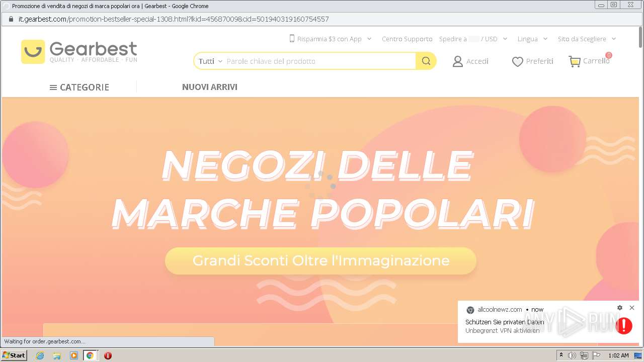Show hidden tray icons arrow
This screenshot has height=362, width=644.
561,355
